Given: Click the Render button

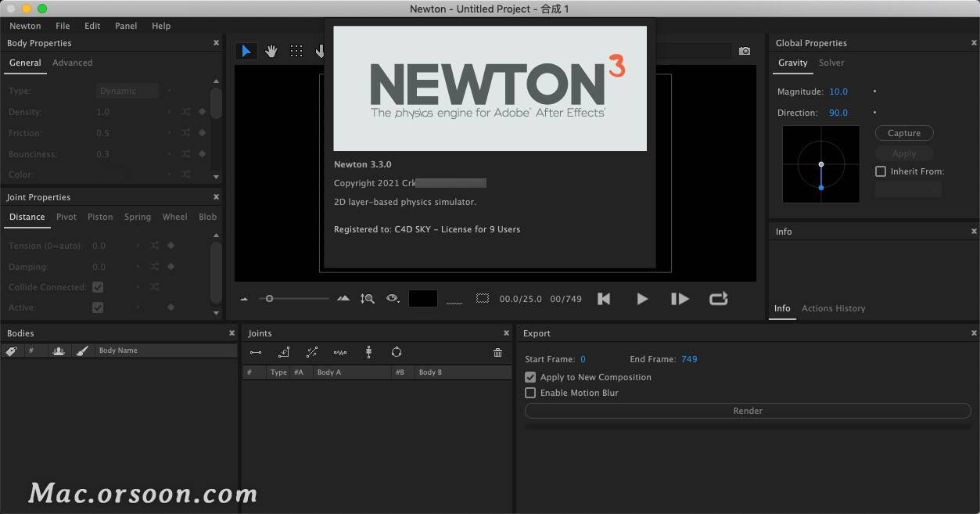Looking at the screenshot, I should tap(747, 411).
